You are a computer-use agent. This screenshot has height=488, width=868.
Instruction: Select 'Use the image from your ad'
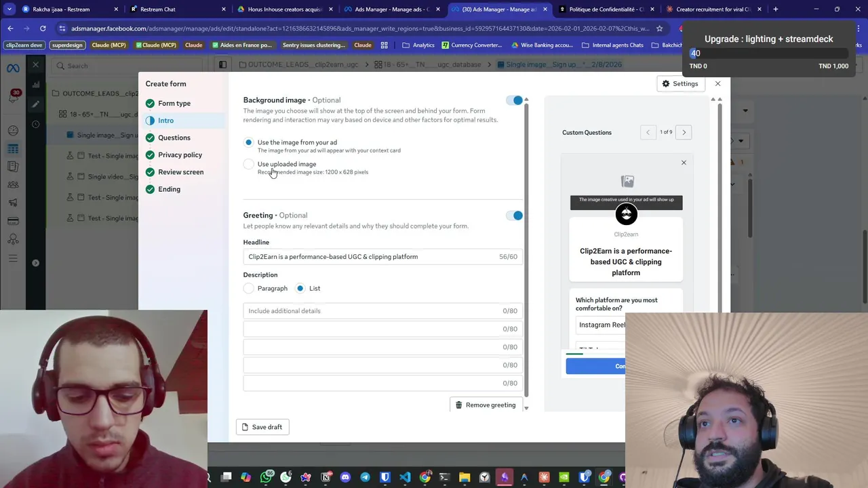(249, 142)
